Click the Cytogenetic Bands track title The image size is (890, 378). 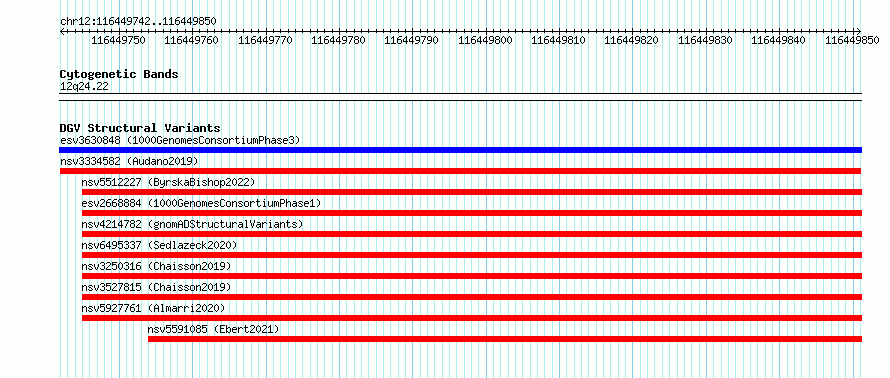click(119, 74)
